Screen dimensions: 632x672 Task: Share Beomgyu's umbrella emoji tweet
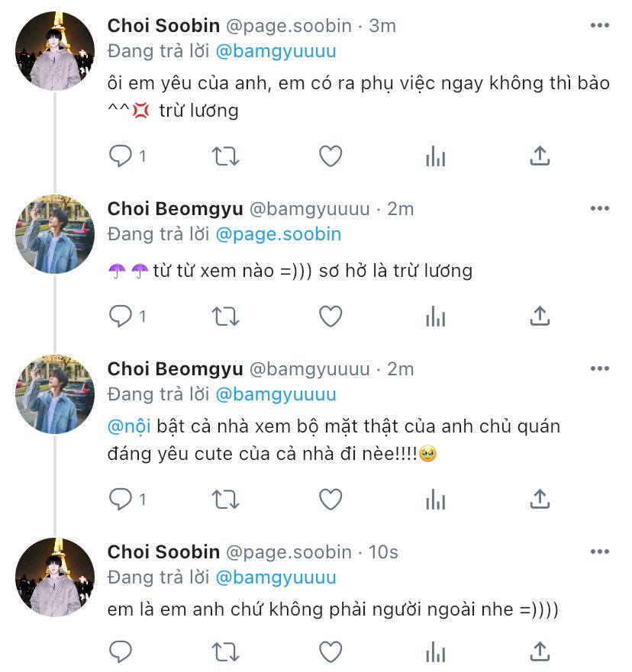pyautogui.click(x=540, y=316)
